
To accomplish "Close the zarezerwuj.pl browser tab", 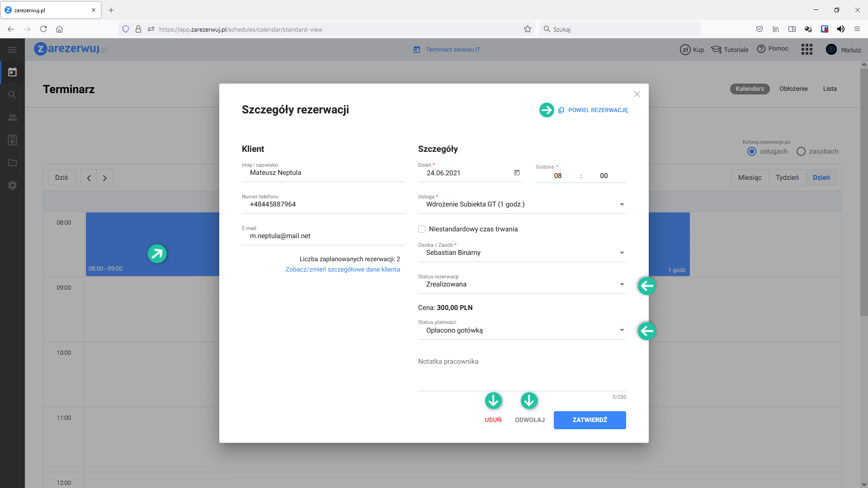I will coord(94,10).
